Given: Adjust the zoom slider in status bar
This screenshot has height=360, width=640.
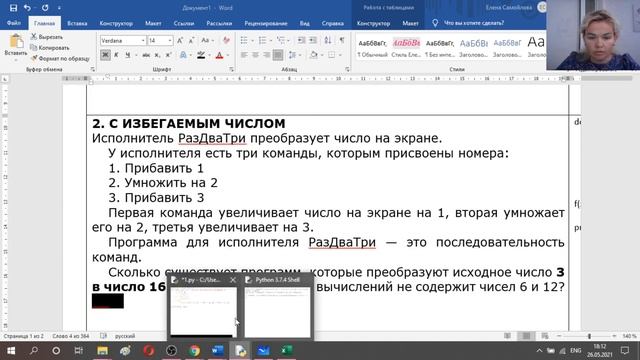Looking at the screenshot, I should 589,336.
